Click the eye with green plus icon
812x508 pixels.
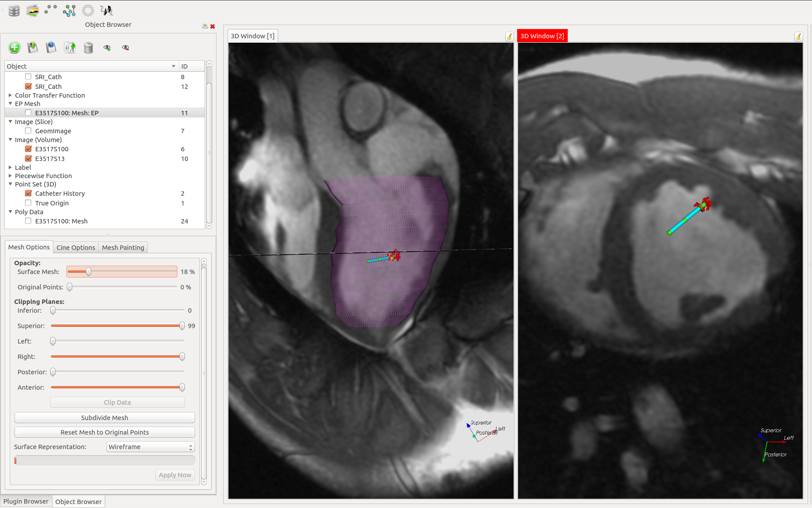(x=107, y=48)
